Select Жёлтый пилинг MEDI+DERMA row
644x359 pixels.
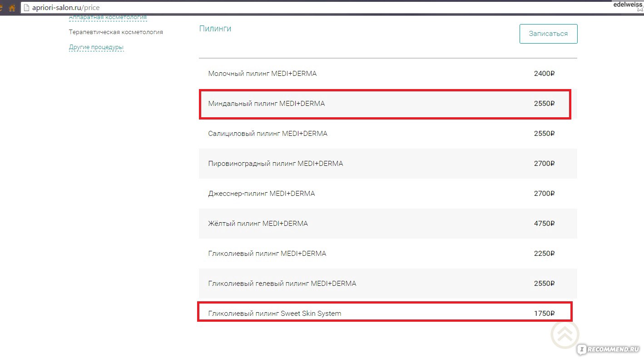[388, 224]
